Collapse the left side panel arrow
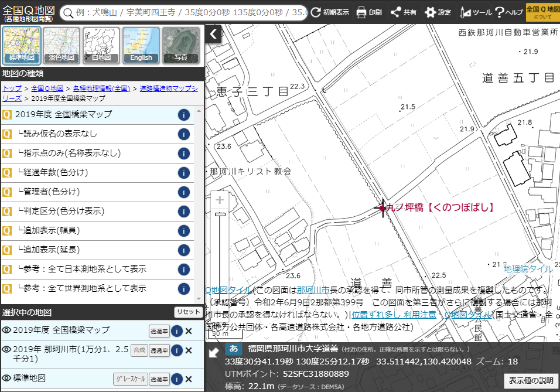 tap(213, 34)
